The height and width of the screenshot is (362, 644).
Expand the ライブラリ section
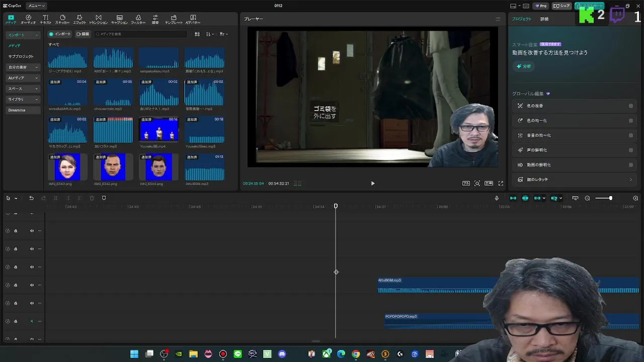pyautogui.click(x=23, y=100)
